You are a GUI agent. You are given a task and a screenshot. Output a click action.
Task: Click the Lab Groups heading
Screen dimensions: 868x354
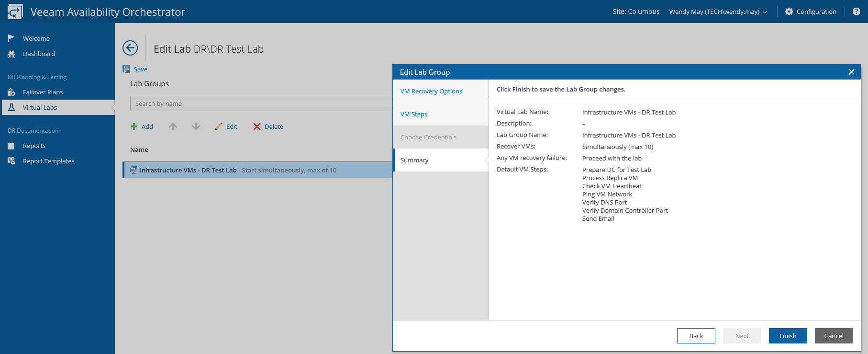point(149,83)
